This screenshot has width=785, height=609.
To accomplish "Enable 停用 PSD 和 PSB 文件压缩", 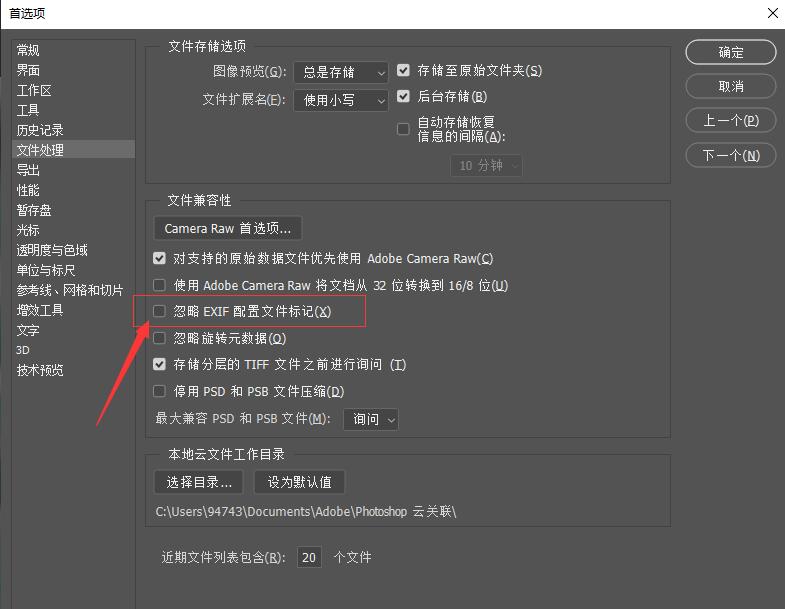I will click(x=159, y=391).
